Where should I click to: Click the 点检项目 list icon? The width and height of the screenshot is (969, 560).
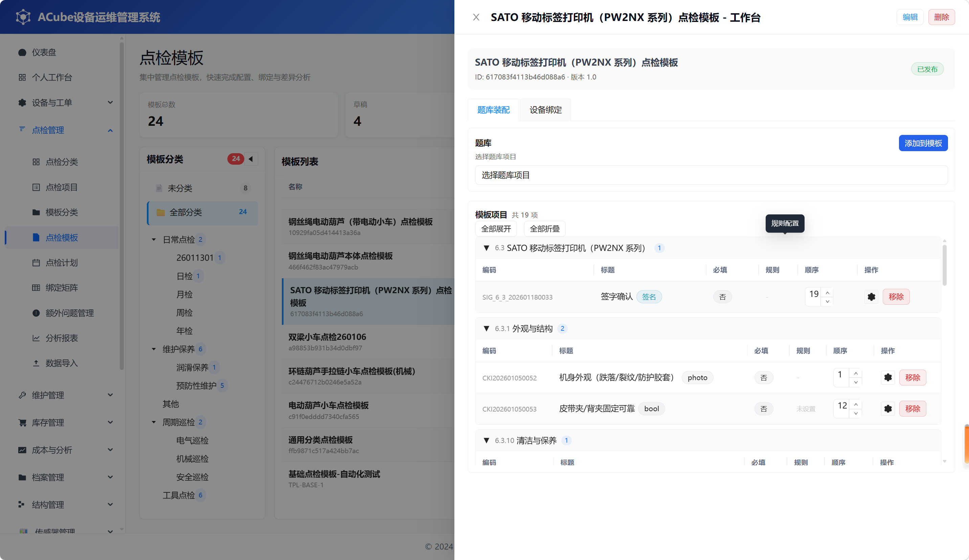(x=36, y=187)
